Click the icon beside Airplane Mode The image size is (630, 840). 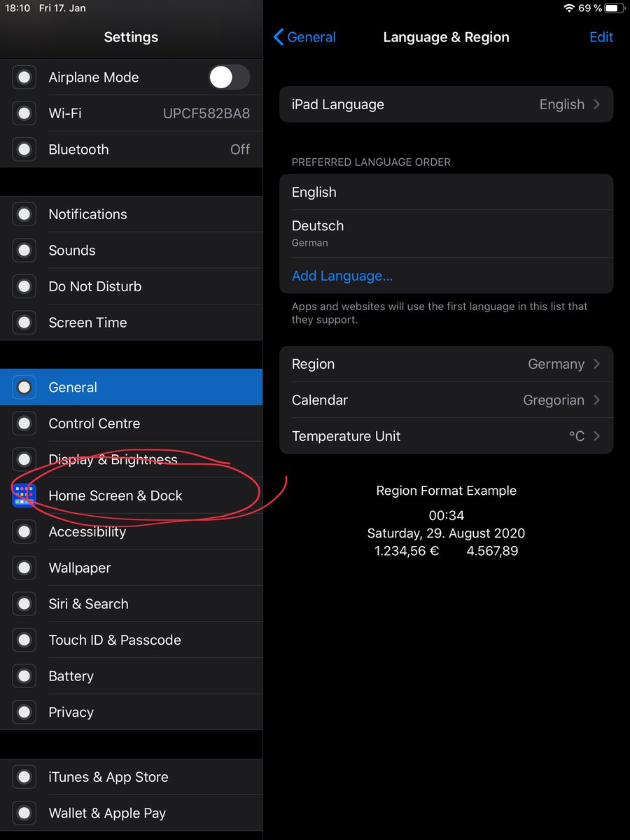point(24,77)
